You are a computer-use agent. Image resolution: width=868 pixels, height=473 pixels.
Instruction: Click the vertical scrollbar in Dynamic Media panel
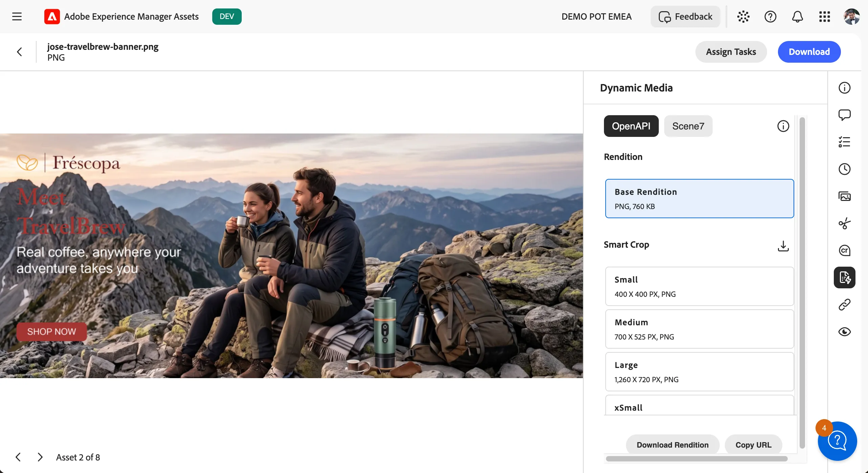click(x=802, y=283)
